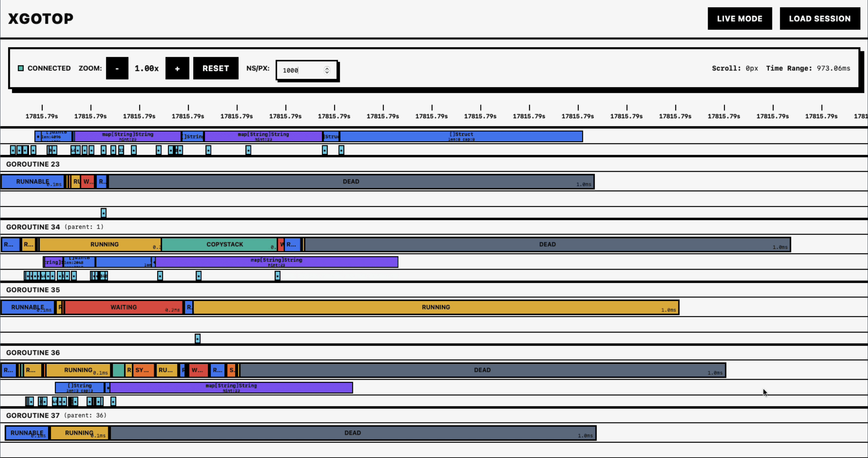
Task: Open the LOAD SESSION dialog
Action: pyautogui.click(x=819, y=19)
